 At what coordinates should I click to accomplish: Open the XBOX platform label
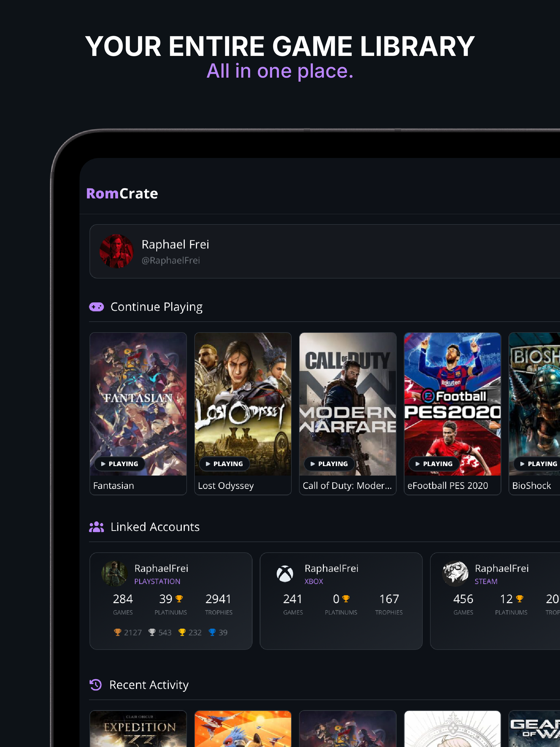314,581
